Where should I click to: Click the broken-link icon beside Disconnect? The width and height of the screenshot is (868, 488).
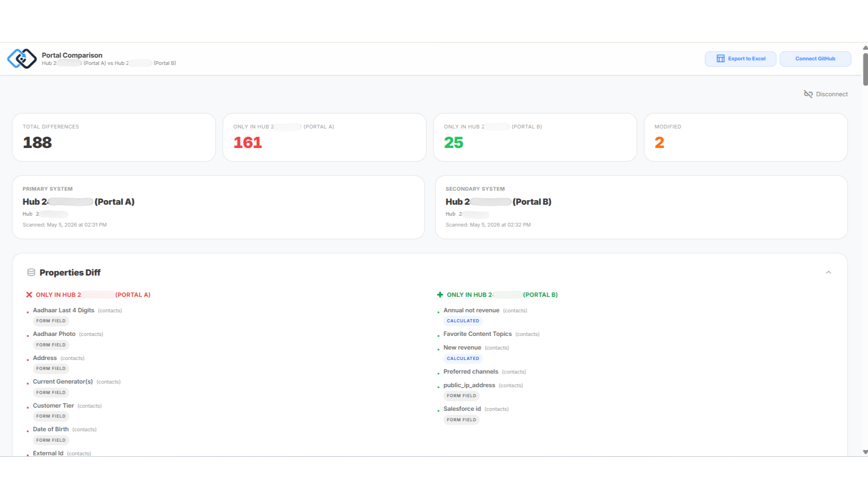(x=808, y=94)
